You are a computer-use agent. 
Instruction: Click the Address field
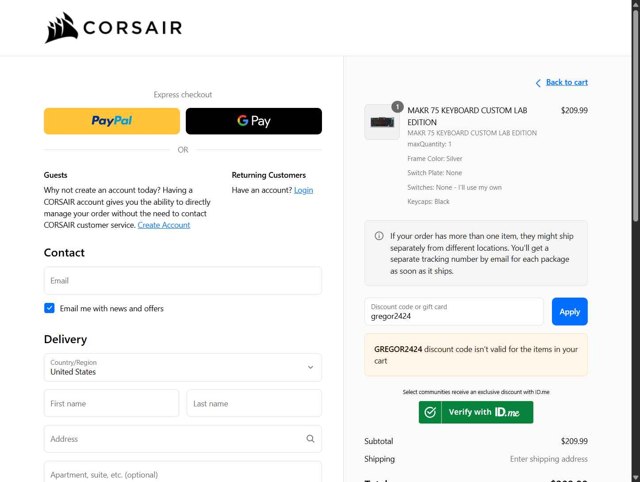click(183, 439)
